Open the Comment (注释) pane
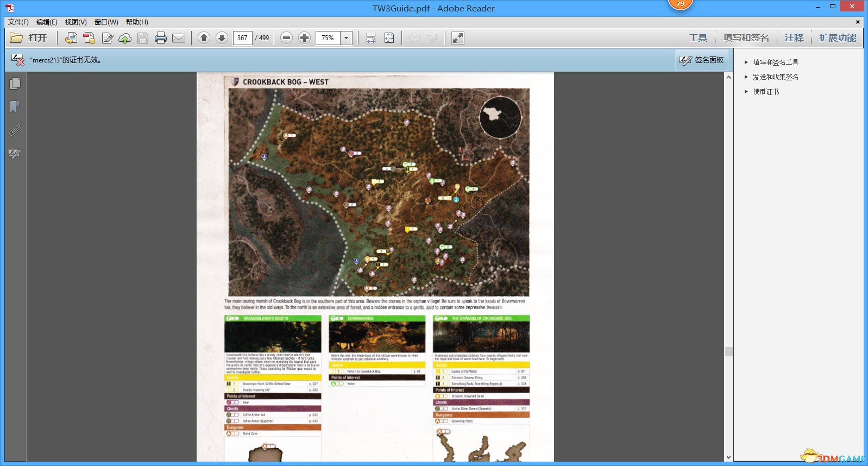The width and height of the screenshot is (868, 466). (x=794, y=38)
